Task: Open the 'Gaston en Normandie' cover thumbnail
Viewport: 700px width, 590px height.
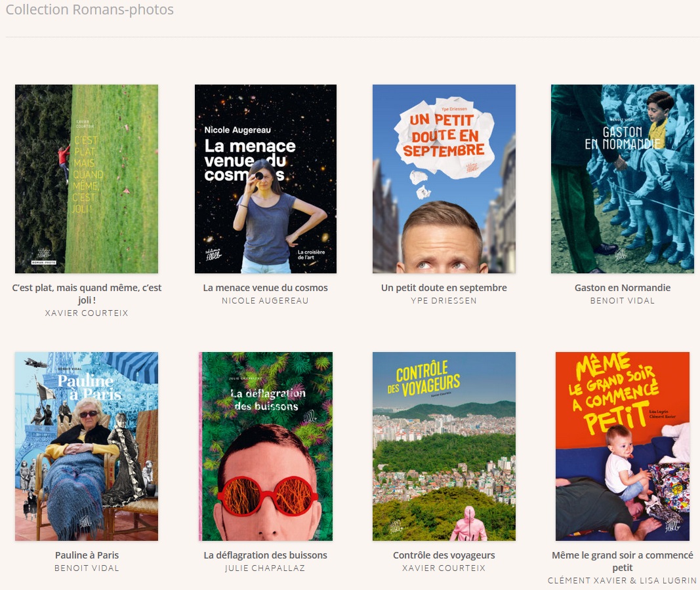Action: [622, 178]
